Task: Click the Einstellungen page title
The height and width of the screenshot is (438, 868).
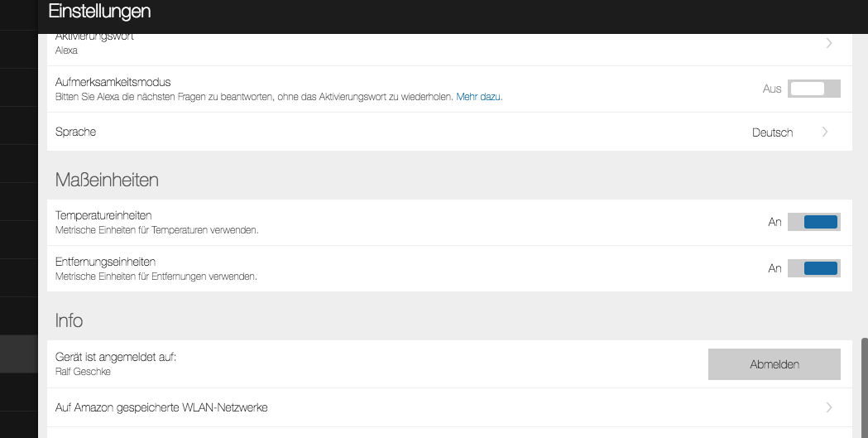Action: click(x=99, y=11)
